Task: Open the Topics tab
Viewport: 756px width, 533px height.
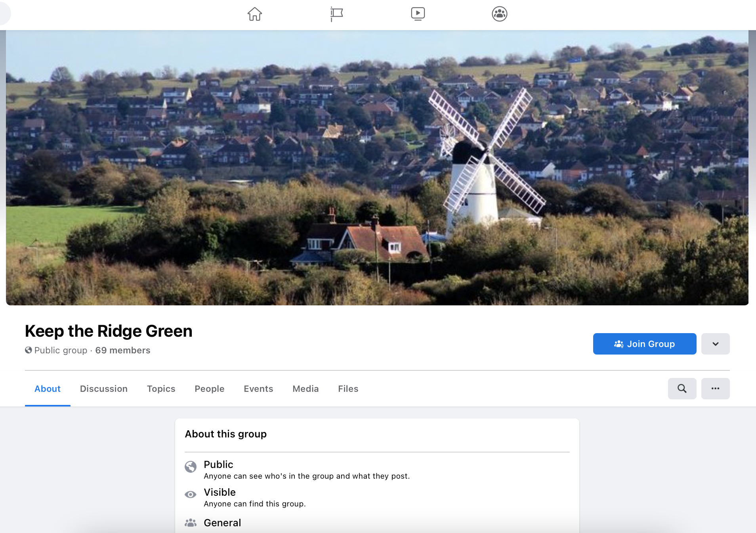Action: pyautogui.click(x=161, y=389)
